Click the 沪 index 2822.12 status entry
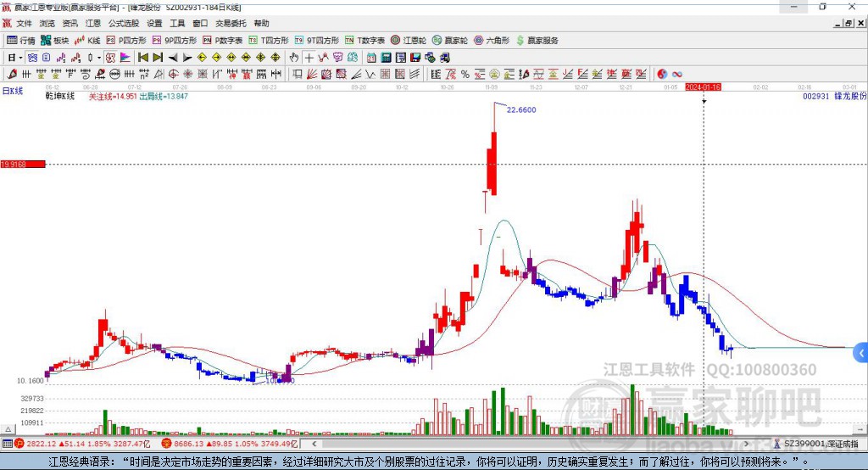 point(82,444)
